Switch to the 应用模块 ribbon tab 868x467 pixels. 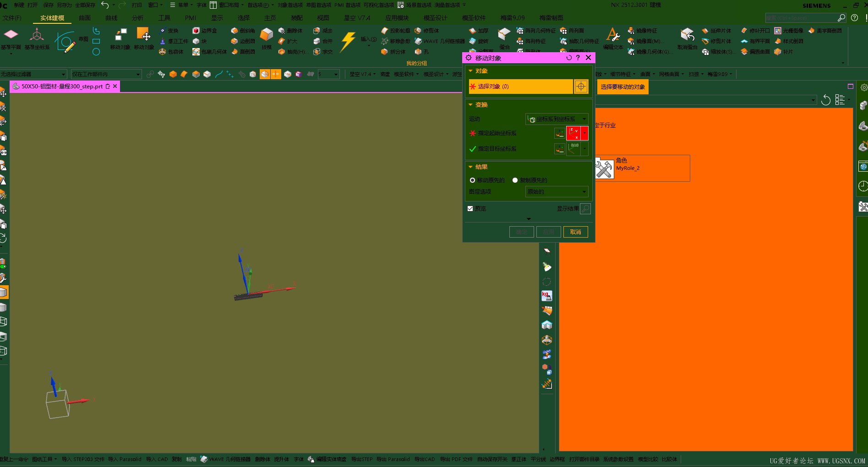pos(397,18)
